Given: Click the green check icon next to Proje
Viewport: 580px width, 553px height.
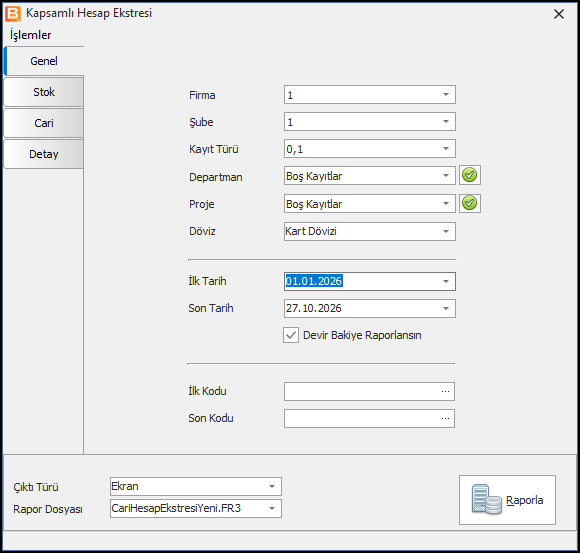Looking at the screenshot, I should click(470, 203).
